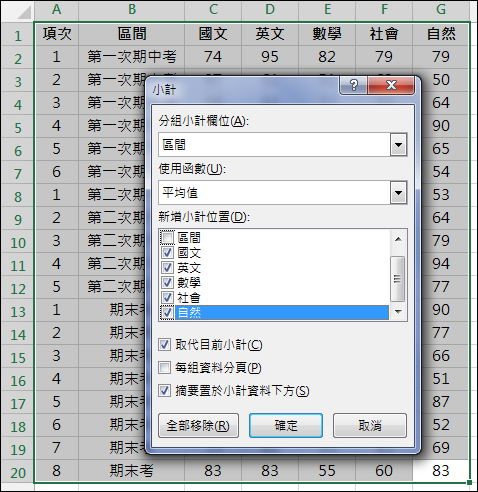Click cell E20 with value 55
Viewport: 478px width, 492px height.
327,471
